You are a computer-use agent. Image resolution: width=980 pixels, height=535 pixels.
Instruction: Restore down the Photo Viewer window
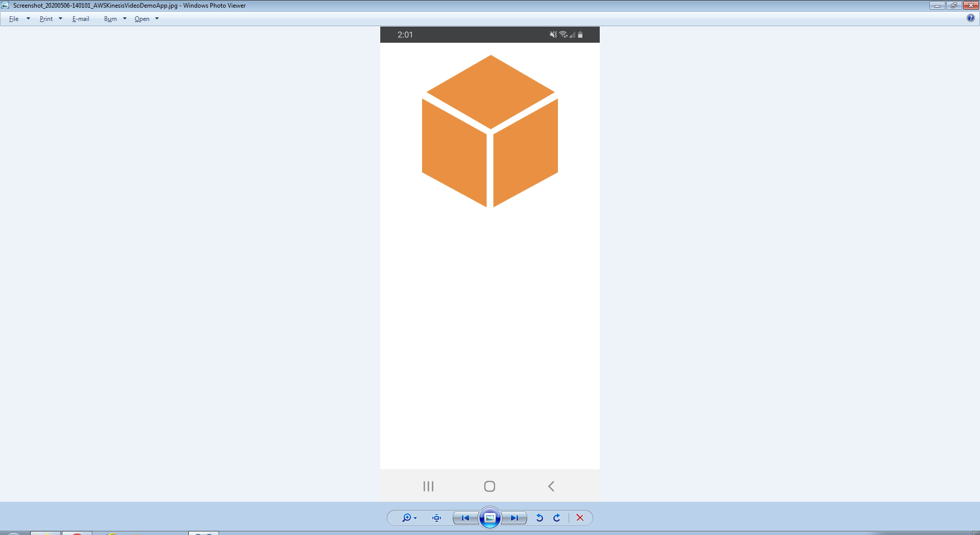pyautogui.click(x=953, y=6)
